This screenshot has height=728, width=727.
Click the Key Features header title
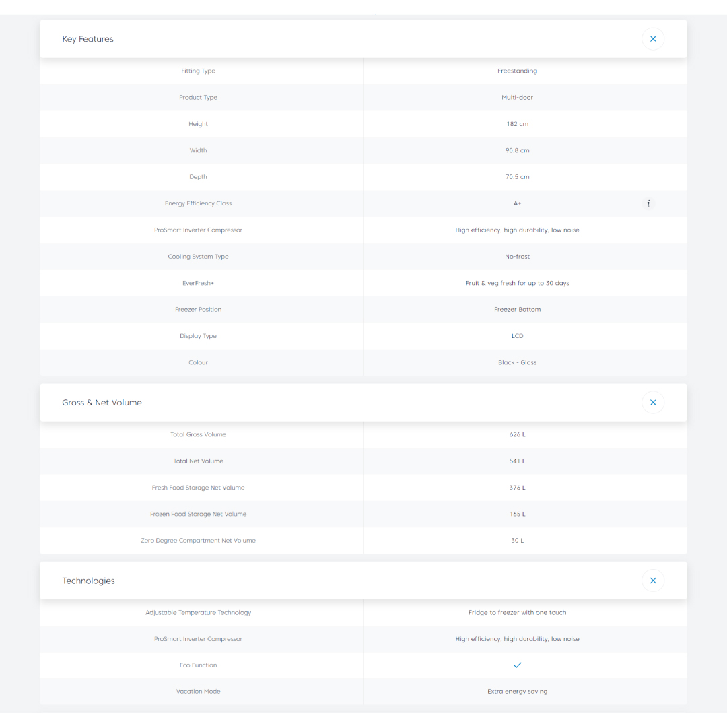88,39
